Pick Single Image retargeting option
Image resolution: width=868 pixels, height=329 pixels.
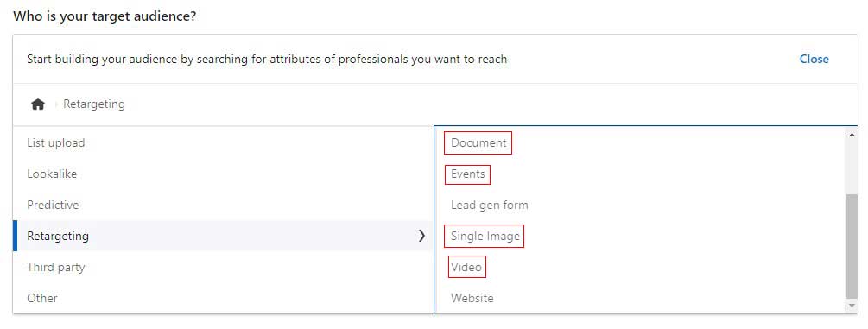[485, 236]
